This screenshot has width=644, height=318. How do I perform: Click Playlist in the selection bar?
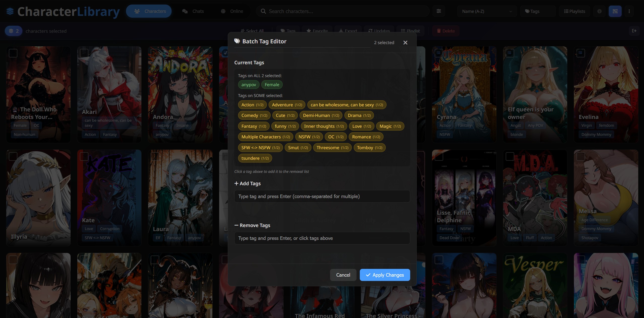tap(410, 31)
